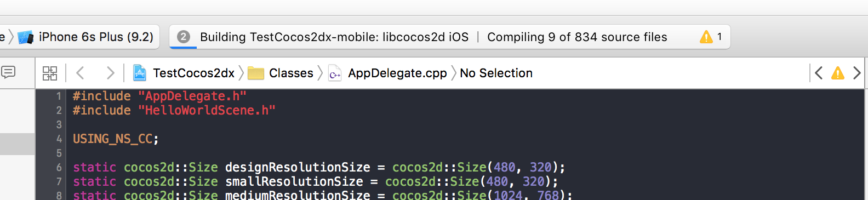
Task: Click line number 1 in the gutter
Action: coord(59,96)
